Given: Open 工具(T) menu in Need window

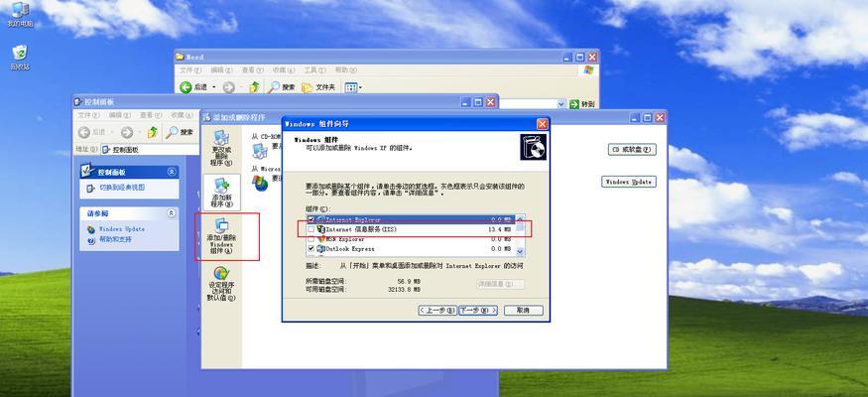Looking at the screenshot, I should [x=313, y=70].
